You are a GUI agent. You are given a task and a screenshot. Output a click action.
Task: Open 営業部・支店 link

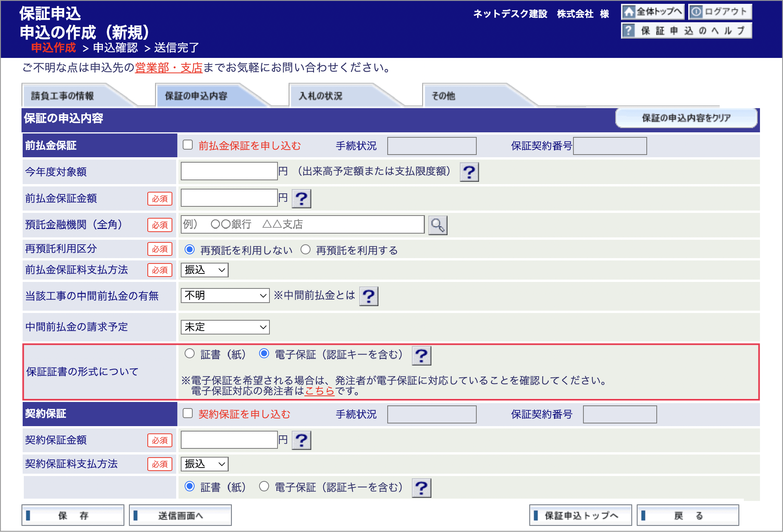[168, 68]
